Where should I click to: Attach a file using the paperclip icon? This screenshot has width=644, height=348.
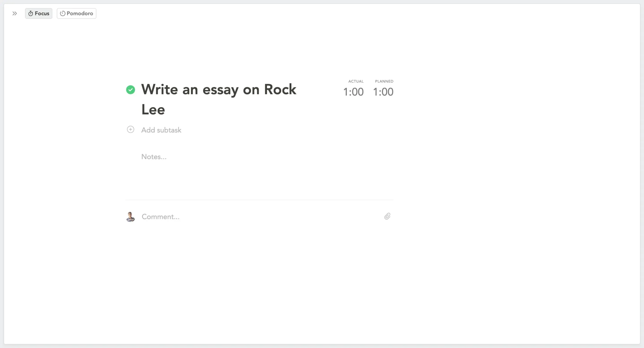pyautogui.click(x=387, y=216)
